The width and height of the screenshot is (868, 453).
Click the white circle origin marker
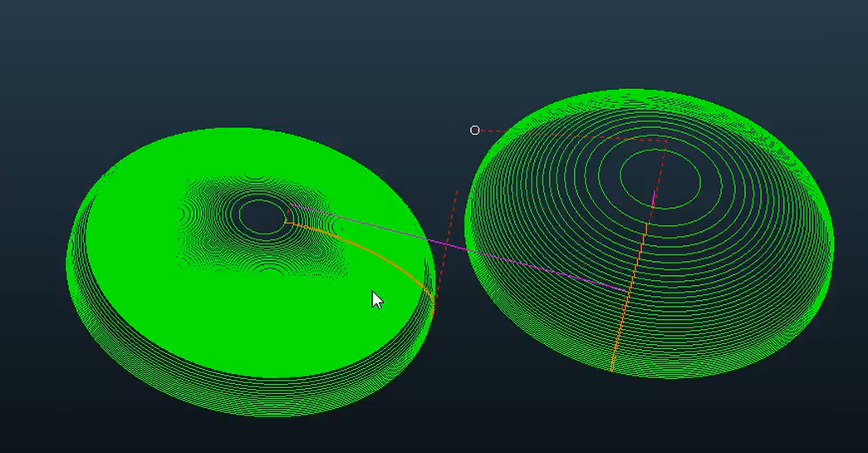click(x=475, y=130)
